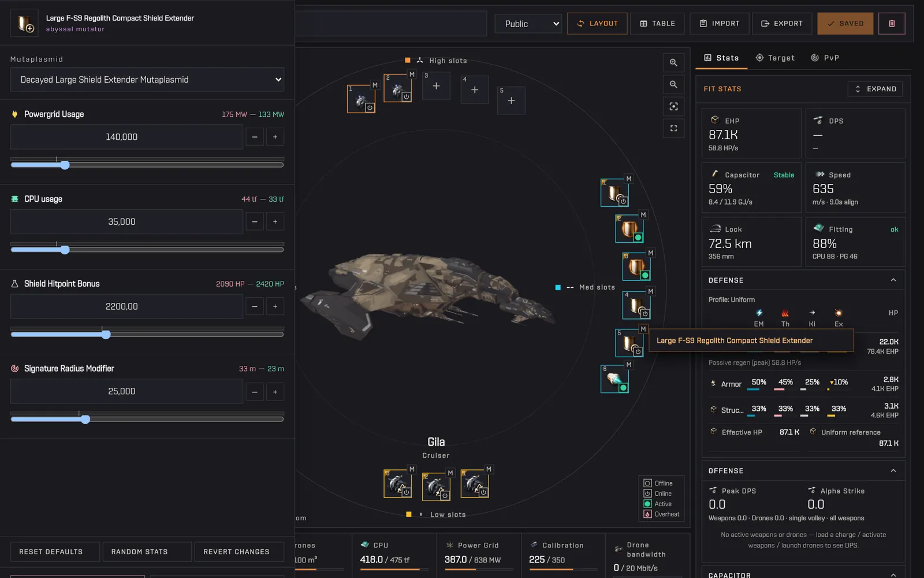Image resolution: width=924 pixels, height=578 pixels.
Task: Toggle active state of med slot 3 module
Action: point(645,276)
